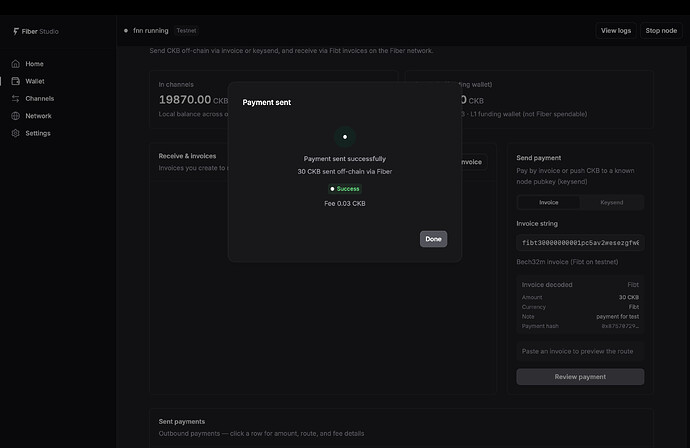Open the Home page
Viewport: 690px width, 448px height.
point(34,64)
